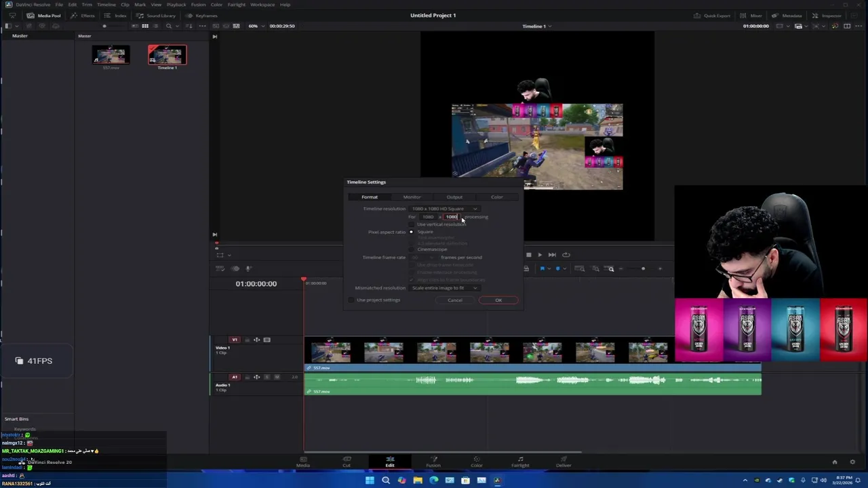Click timeline zoom plus button
This screenshot has height=488, width=868.
660,269
